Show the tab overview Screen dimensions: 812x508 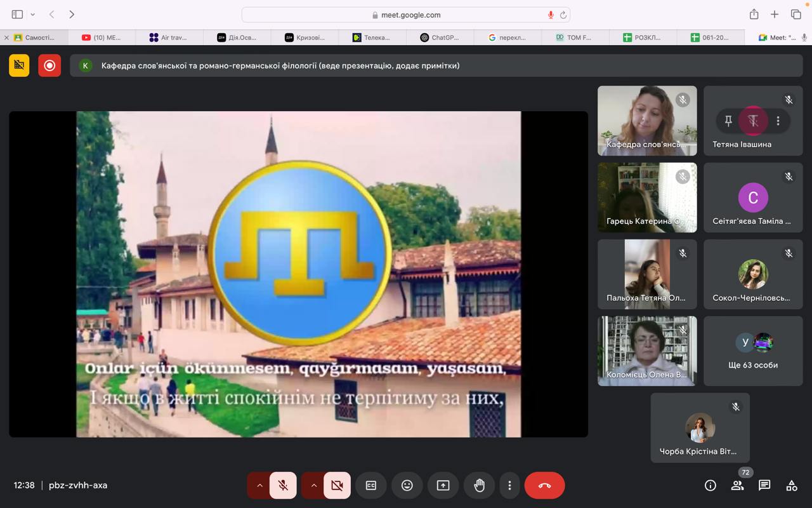(x=796, y=14)
